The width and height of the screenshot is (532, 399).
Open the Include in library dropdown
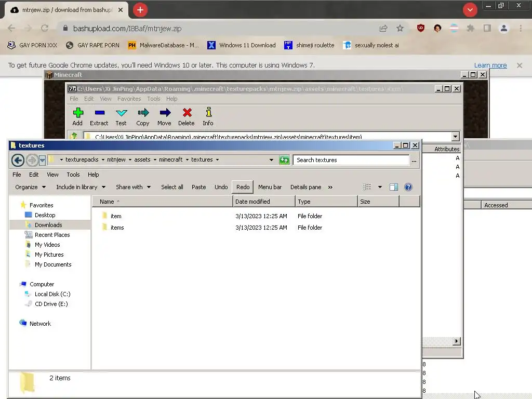click(x=81, y=187)
